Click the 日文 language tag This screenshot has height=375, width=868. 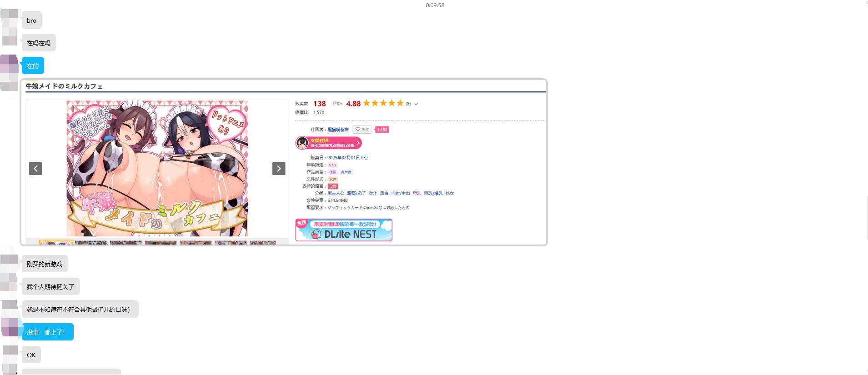pyautogui.click(x=332, y=186)
